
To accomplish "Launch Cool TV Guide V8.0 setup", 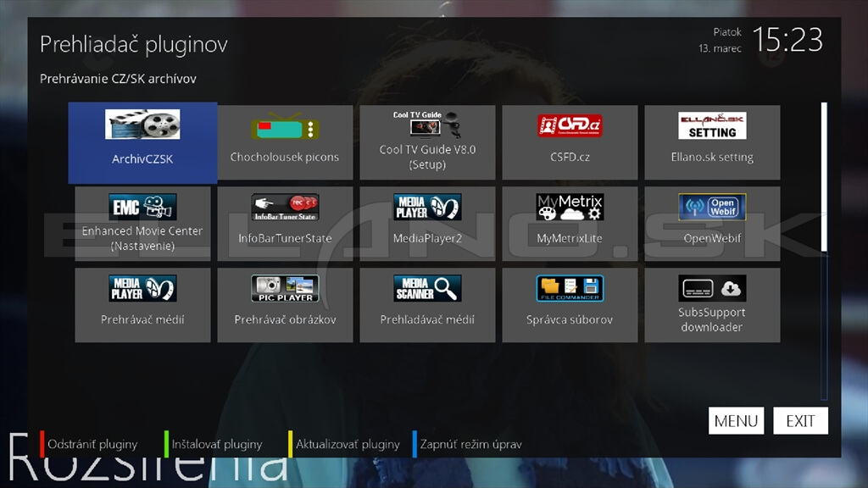I will 426,142.
